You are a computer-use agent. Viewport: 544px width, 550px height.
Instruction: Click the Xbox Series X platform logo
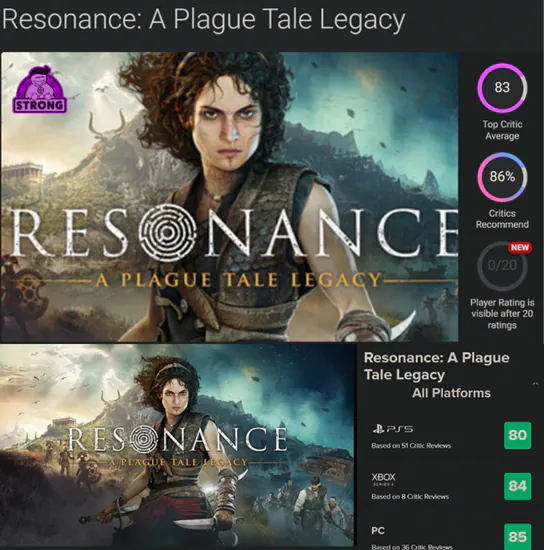383,478
